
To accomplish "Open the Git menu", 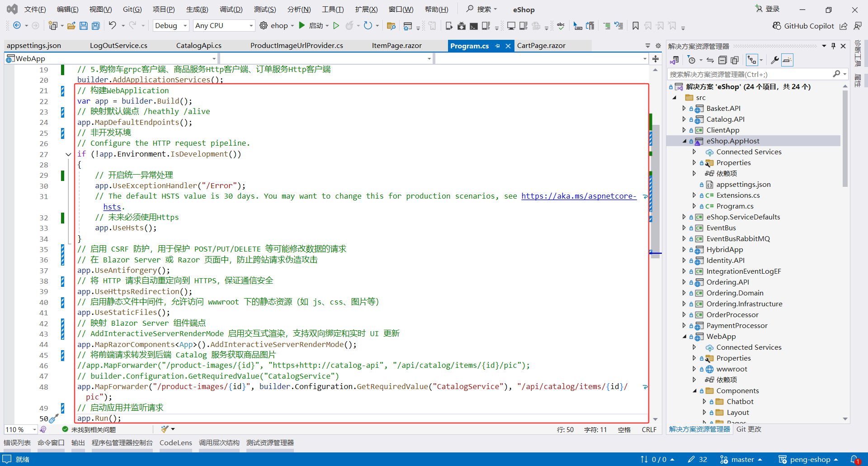I will (132, 9).
